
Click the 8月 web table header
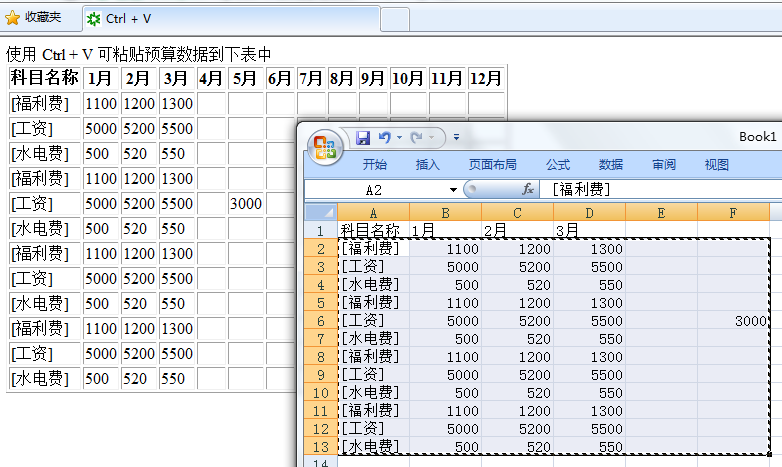coord(342,78)
